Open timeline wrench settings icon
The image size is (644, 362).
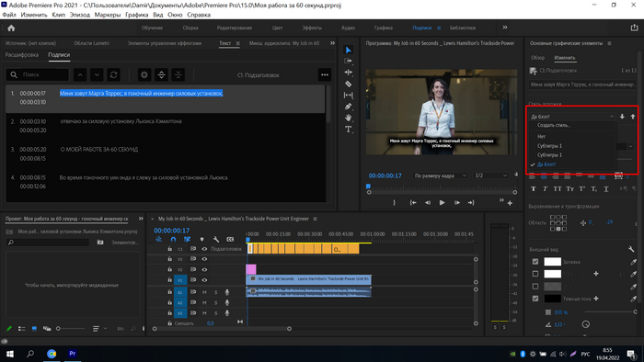[x=216, y=240]
